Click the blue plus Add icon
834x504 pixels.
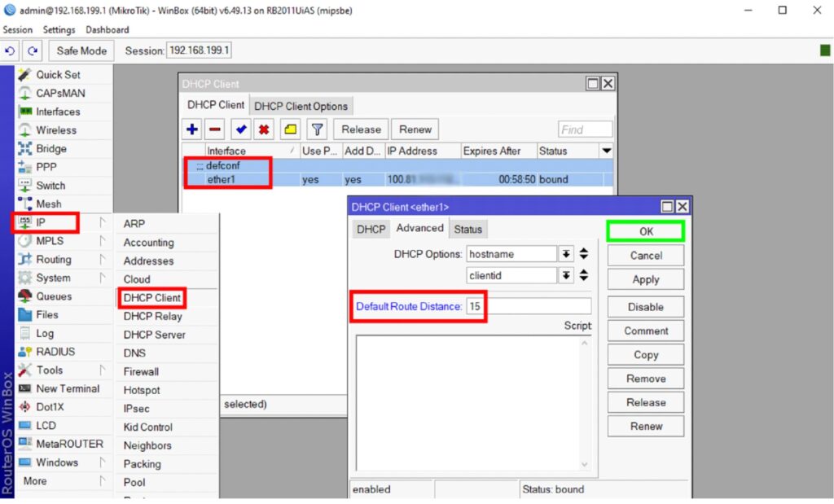(193, 129)
